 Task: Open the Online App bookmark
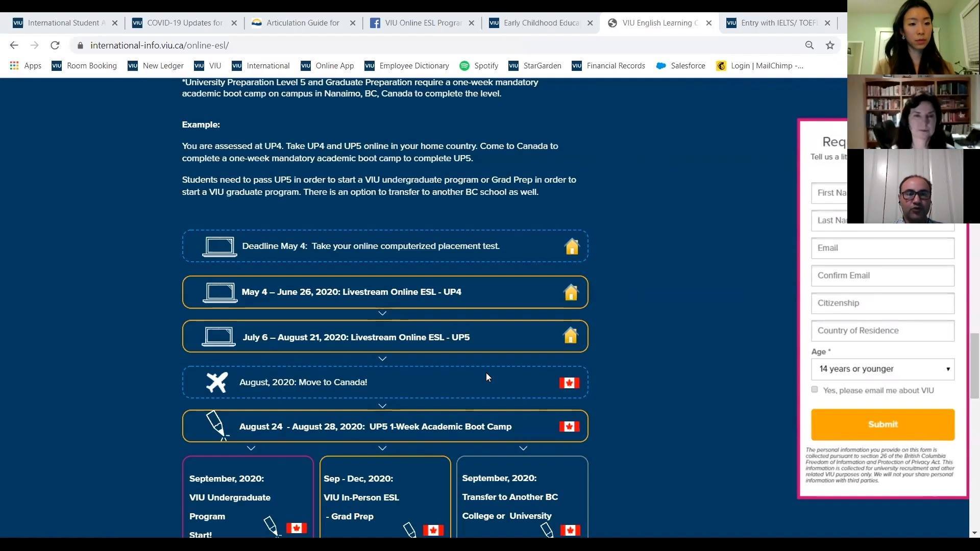tap(327, 66)
